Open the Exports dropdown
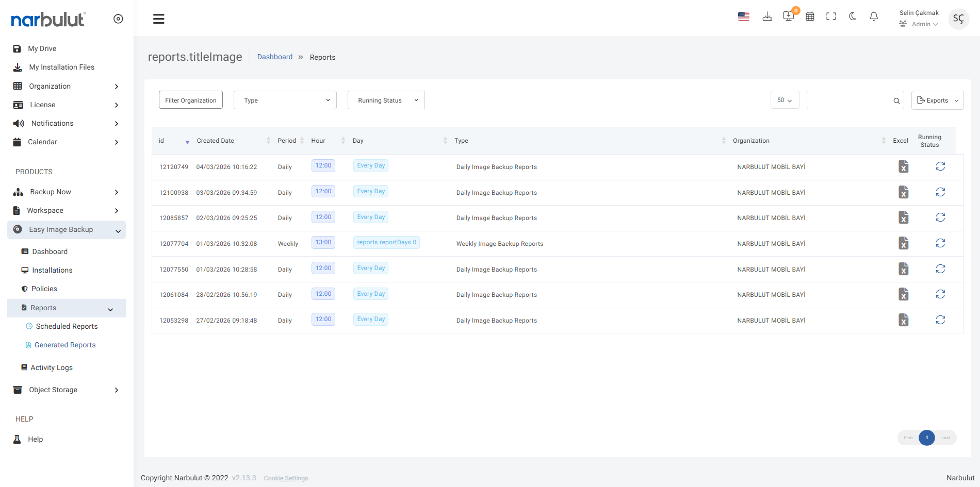Viewport: 980px width, 487px height. click(x=937, y=100)
